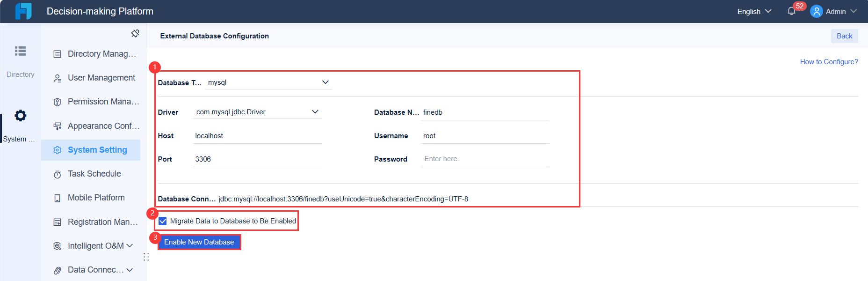The width and height of the screenshot is (868, 281).
Task: Click the Registration Management icon
Action: [x=57, y=222]
